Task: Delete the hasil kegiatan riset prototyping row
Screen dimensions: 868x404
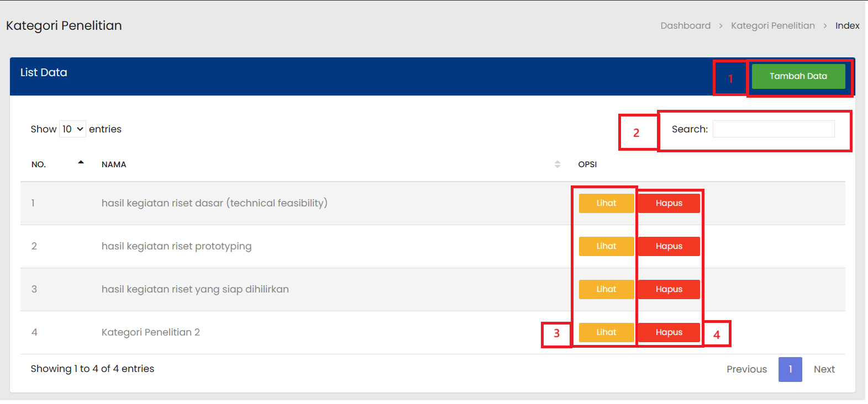Action: (669, 246)
